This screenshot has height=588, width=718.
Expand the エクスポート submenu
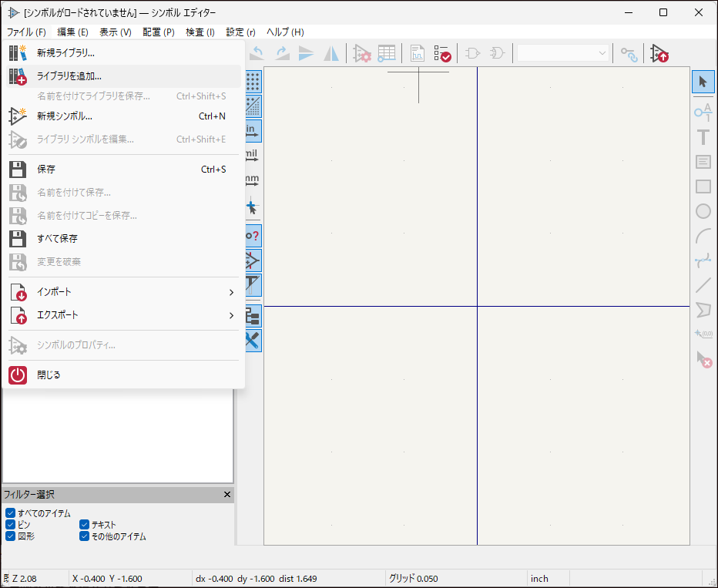pos(123,315)
